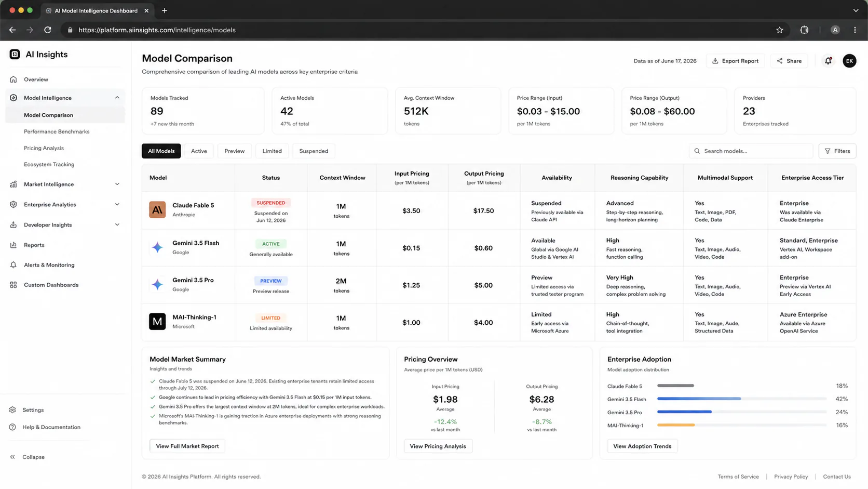Click the Help & Documentation question icon

[x=12, y=427]
